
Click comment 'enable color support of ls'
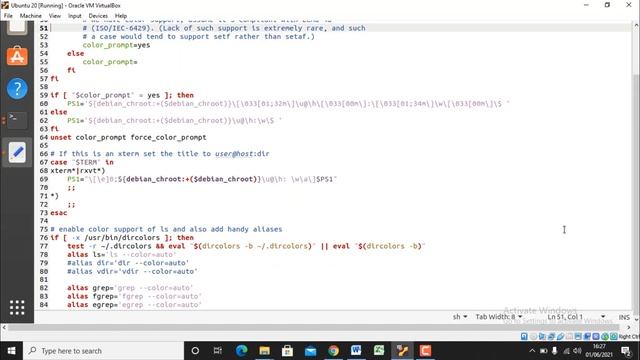coord(166,229)
